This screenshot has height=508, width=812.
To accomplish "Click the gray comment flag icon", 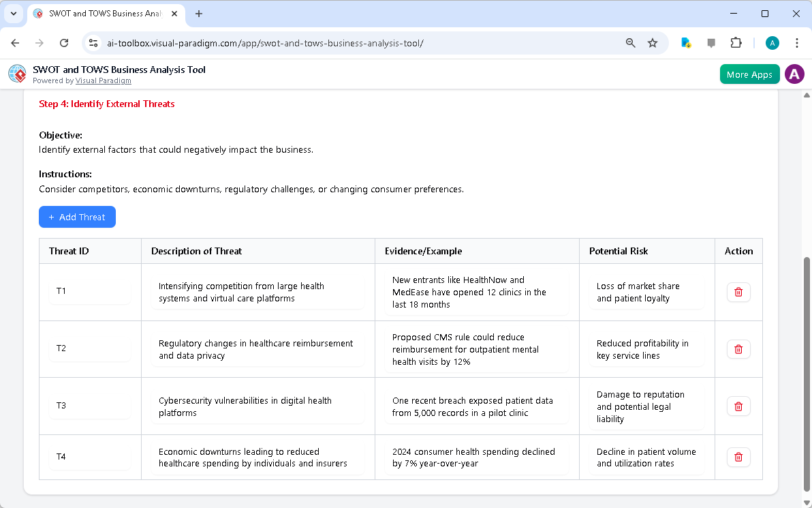I will (711, 42).
